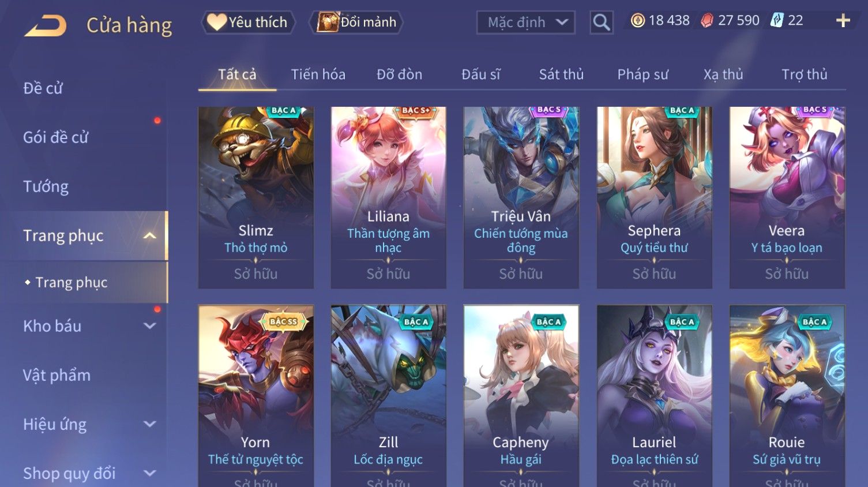The image size is (868, 487).
Task: Tap the plus icon to add currency
Action: [843, 21]
